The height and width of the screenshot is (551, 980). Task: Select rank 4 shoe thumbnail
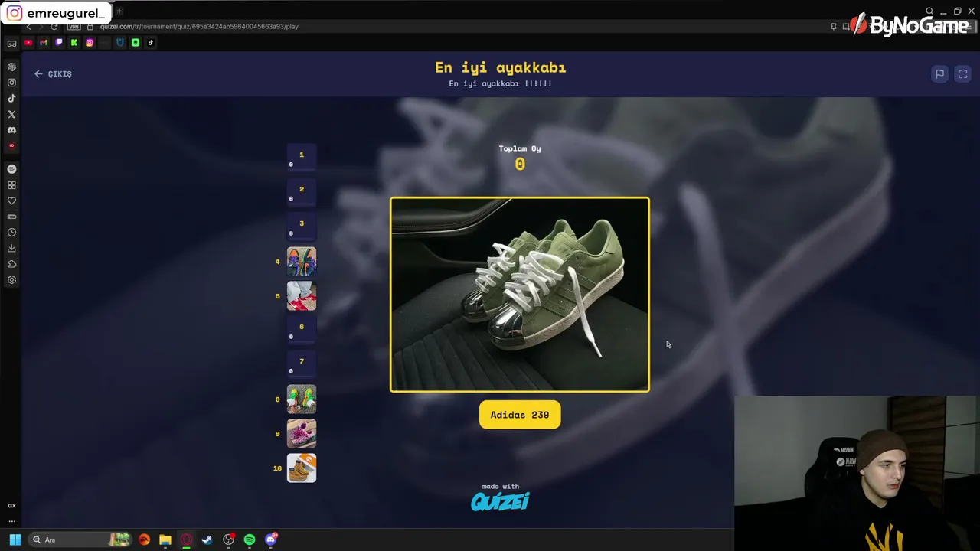pyautogui.click(x=302, y=262)
